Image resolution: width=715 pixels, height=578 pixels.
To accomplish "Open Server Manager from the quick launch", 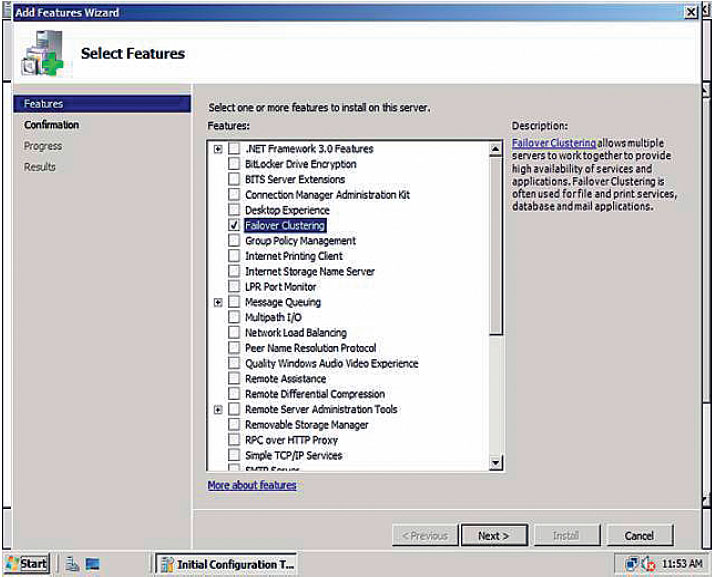I will 72,564.
